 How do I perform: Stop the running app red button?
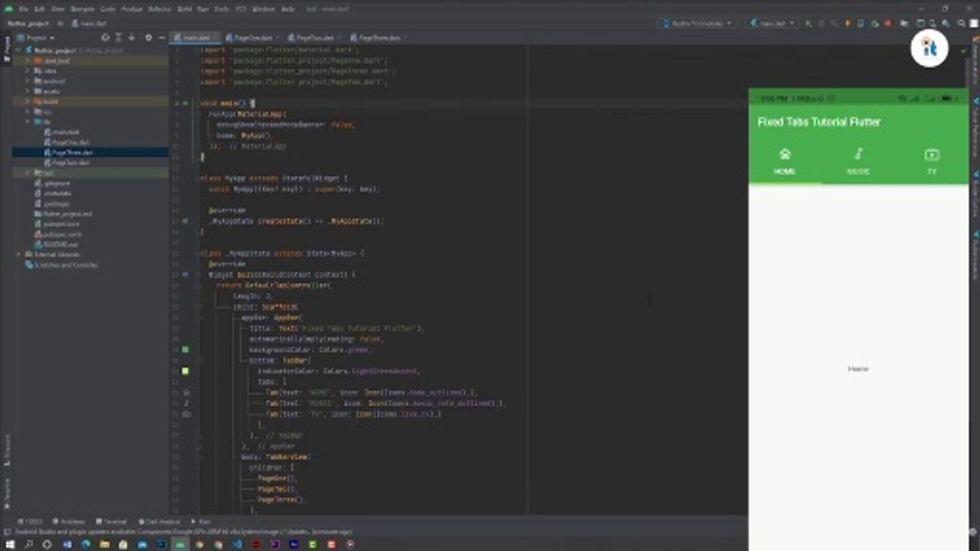(887, 24)
